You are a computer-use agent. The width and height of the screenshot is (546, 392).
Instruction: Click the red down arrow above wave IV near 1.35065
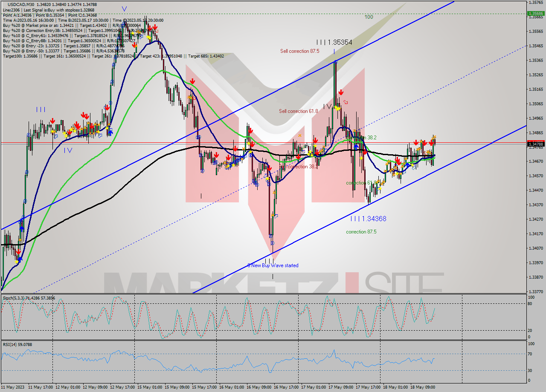pyautogui.click(x=341, y=92)
